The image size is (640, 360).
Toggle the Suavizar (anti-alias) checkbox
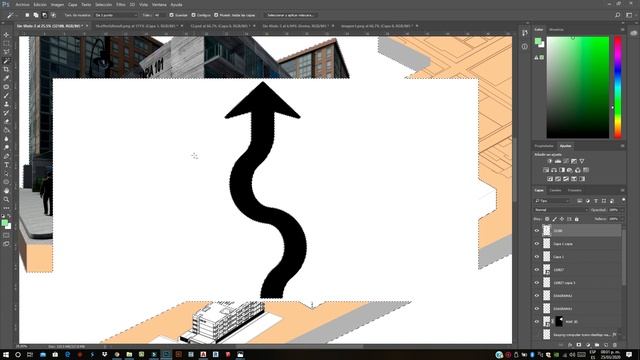click(x=171, y=15)
